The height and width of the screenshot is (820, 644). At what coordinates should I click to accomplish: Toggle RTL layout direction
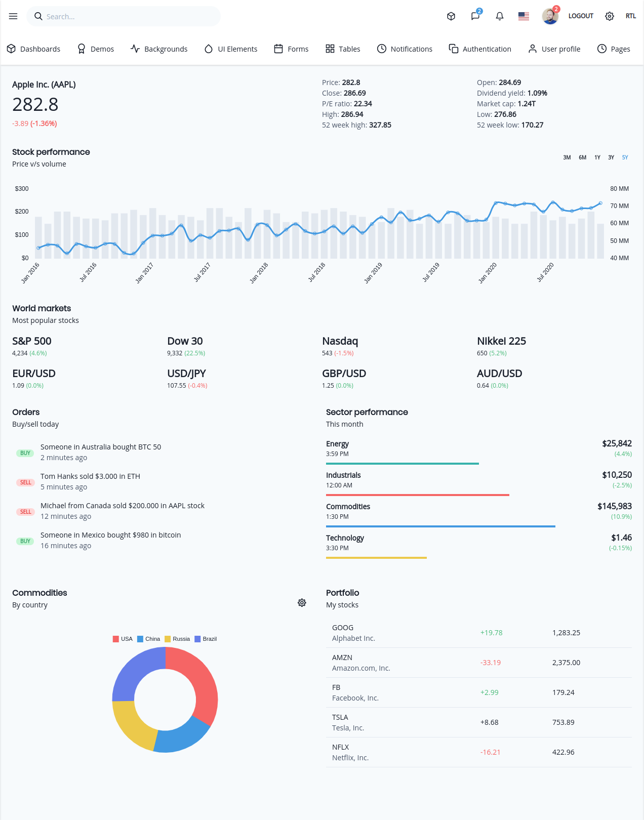631,16
